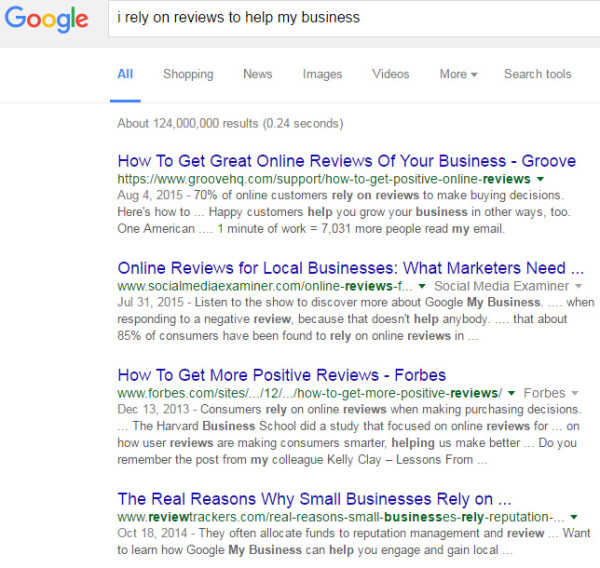Switch to the News tab
Screen dimensions: 600x568
point(258,74)
